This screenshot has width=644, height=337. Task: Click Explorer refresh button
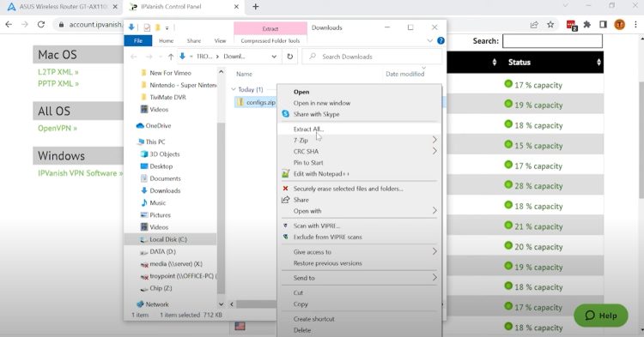point(290,57)
